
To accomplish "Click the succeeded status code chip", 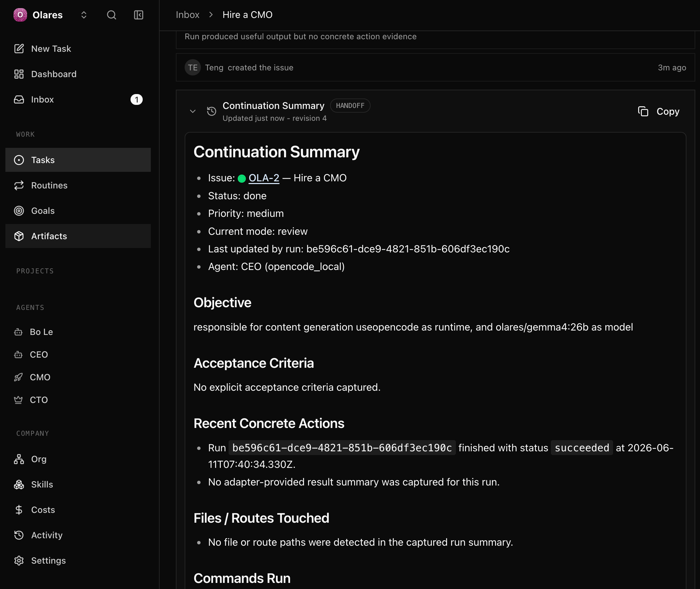I will click(582, 448).
